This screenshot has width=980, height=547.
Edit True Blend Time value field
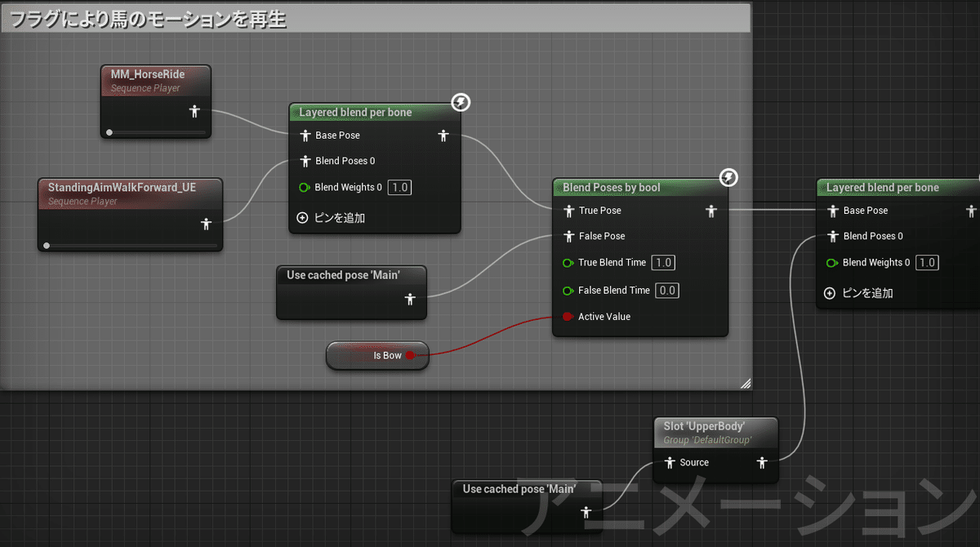click(663, 263)
